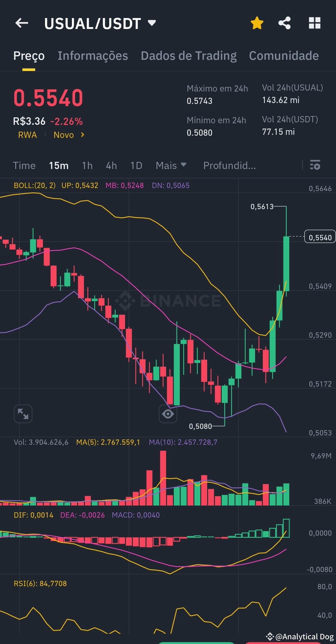Viewport: 336px width, 644px height.
Task: Open the chart indicator settings icon
Action: tap(315, 165)
